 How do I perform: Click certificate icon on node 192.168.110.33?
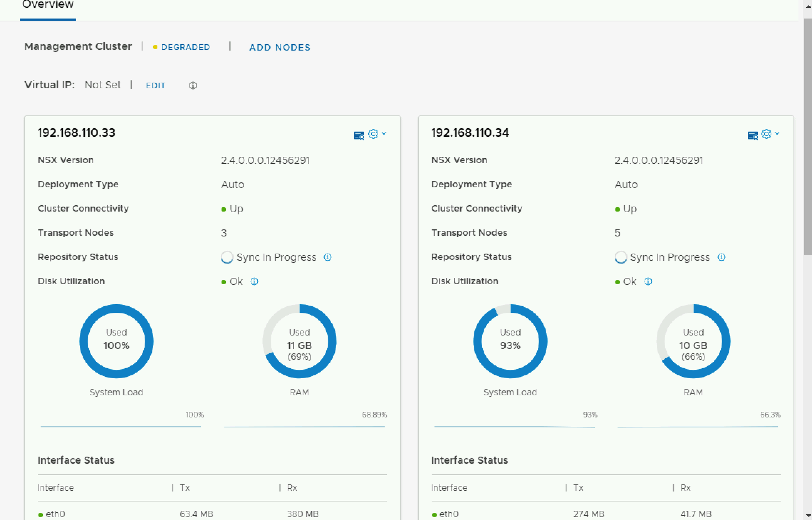359,135
